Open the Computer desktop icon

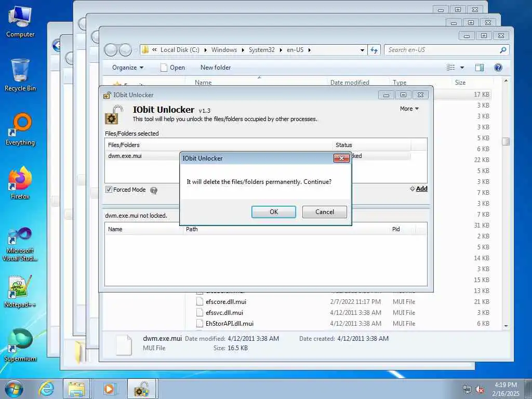tap(20, 22)
